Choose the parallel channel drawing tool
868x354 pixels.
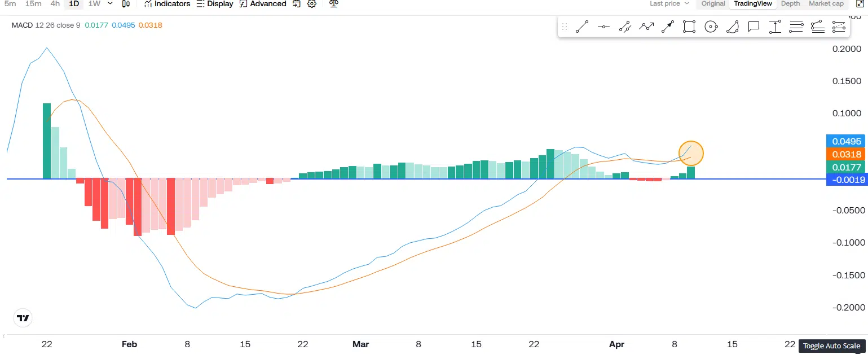[x=625, y=27]
